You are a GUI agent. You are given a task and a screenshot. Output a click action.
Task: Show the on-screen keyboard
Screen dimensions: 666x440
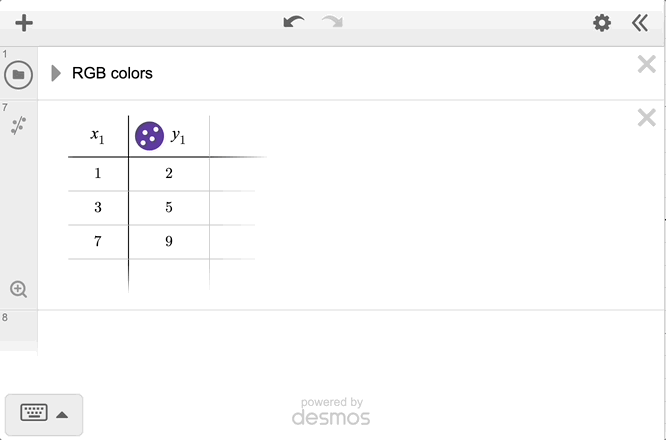(x=34, y=414)
